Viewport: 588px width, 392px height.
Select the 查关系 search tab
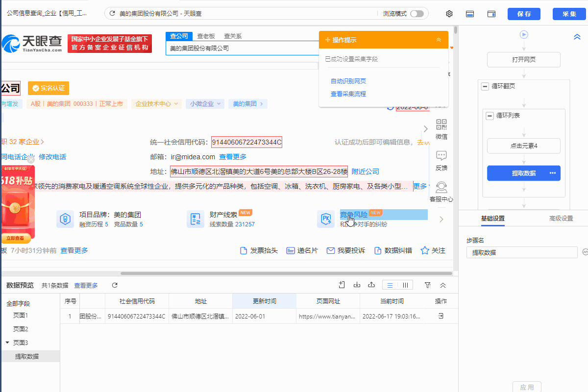coord(233,36)
